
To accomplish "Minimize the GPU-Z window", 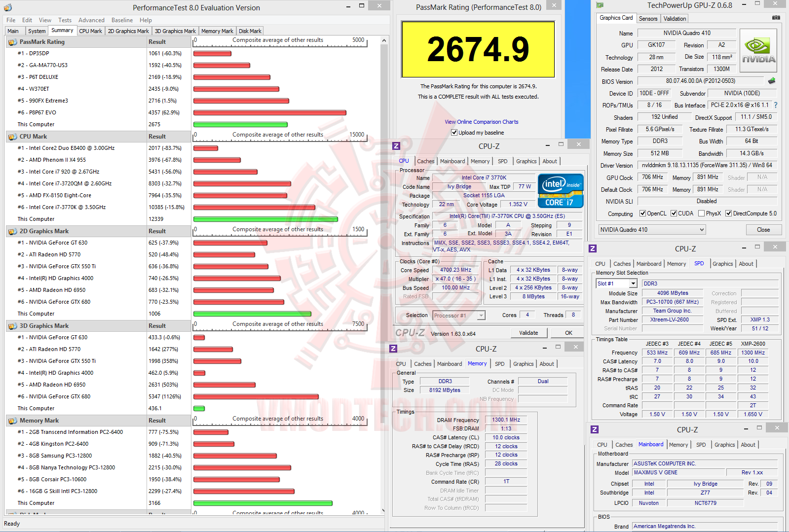I will point(744,4).
